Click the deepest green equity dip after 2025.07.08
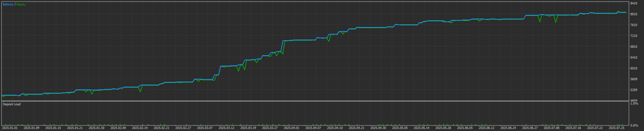This screenshot has height=131, width=644. click(556, 22)
